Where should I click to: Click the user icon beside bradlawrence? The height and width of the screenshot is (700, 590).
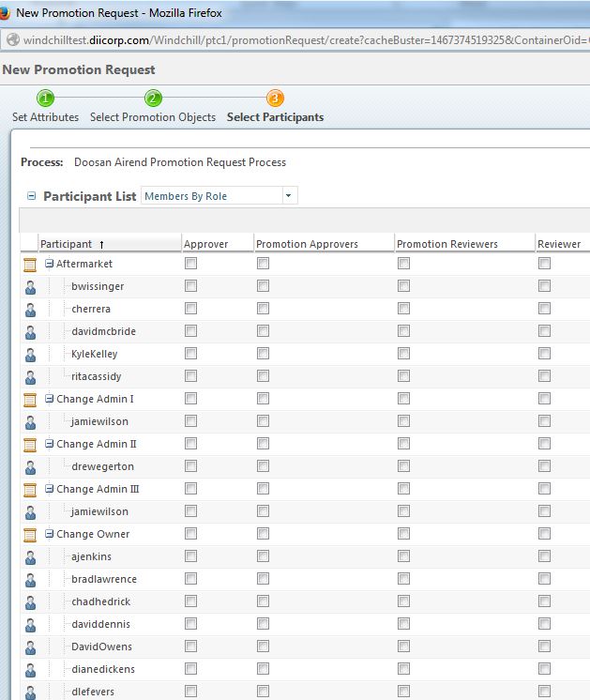30,580
